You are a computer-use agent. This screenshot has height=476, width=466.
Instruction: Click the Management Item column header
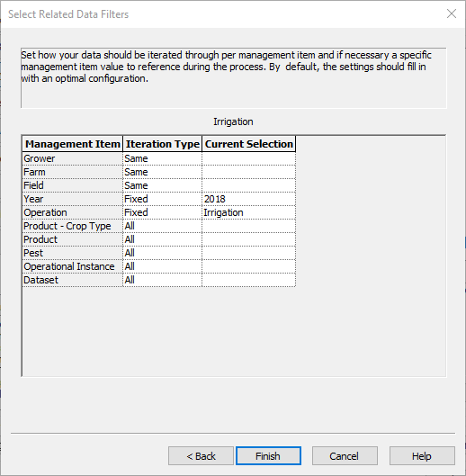[x=73, y=144]
